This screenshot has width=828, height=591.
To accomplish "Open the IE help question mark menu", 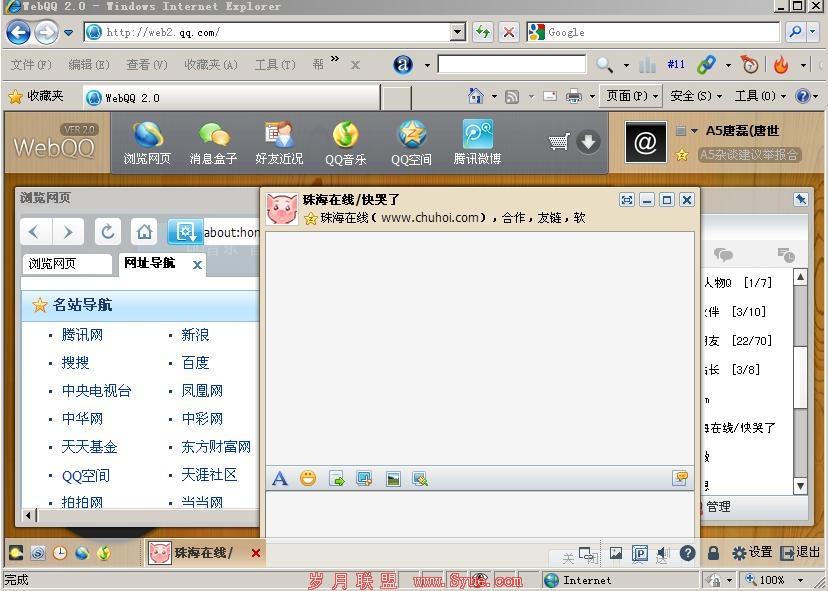I will tap(807, 96).
